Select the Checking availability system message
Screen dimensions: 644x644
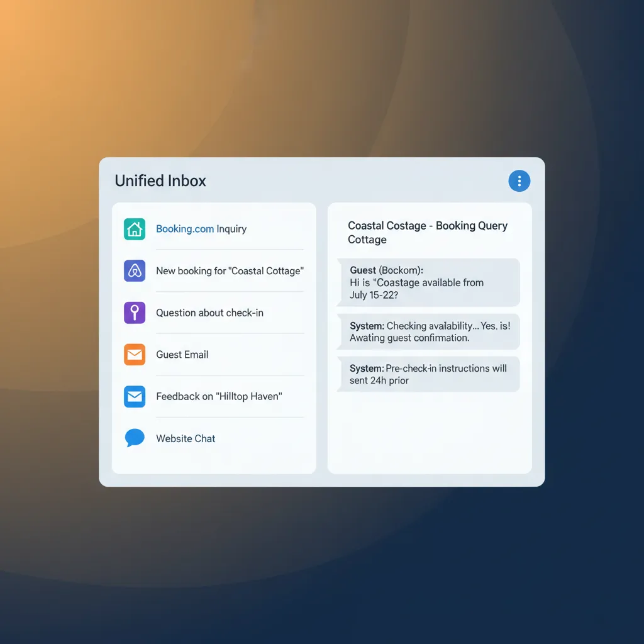[428, 331]
